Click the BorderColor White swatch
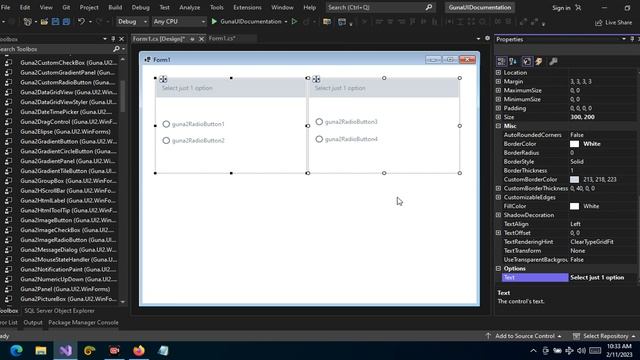 574,144
